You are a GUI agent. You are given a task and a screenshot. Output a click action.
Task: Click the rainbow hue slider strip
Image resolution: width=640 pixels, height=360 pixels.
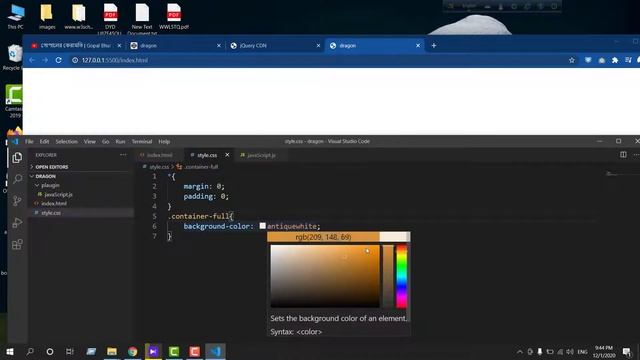tap(402, 276)
